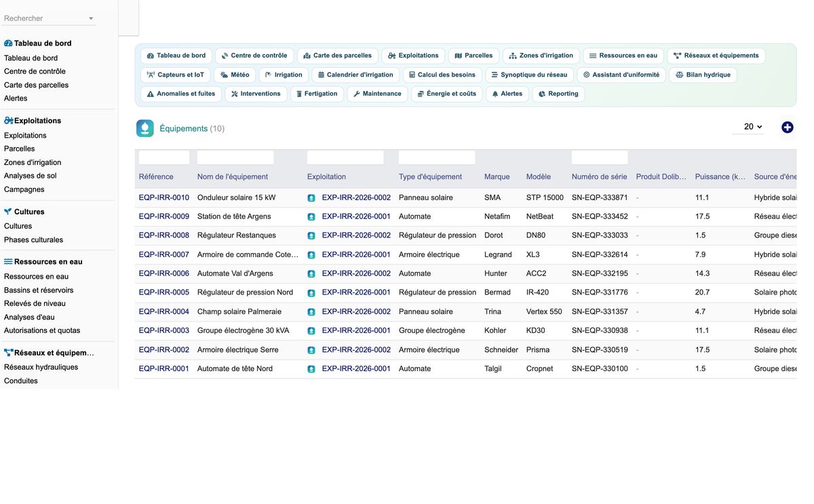Open Capteurs et IoT toolbar button
Viewport: 814px width, 504px height.
(x=176, y=75)
